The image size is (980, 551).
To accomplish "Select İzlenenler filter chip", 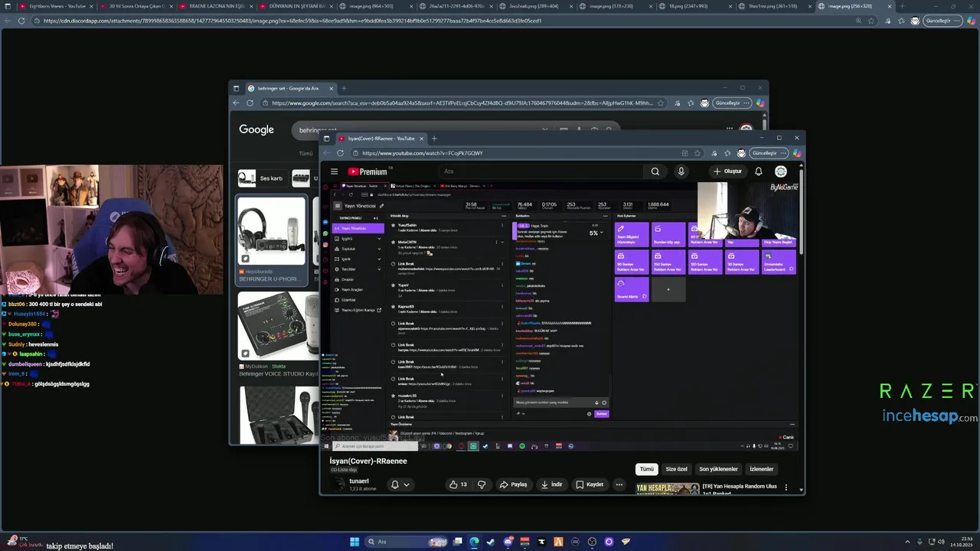I will 761,469.
